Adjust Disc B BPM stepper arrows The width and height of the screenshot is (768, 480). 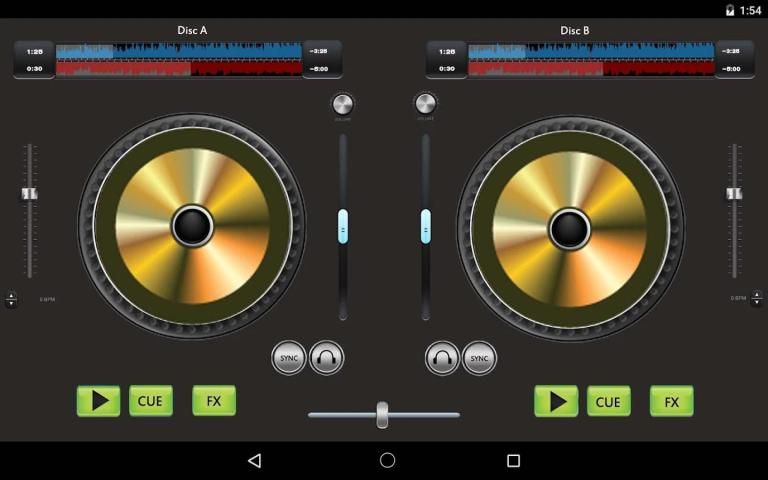(756, 299)
